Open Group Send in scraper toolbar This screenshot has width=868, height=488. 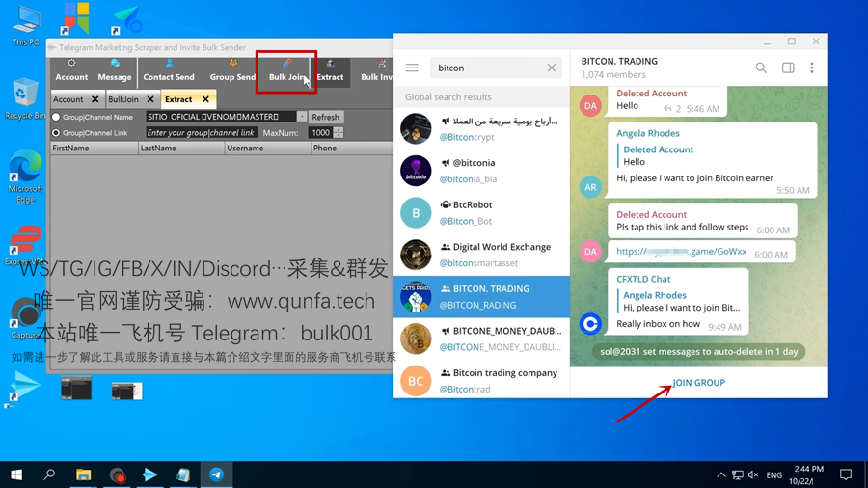(232, 70)
